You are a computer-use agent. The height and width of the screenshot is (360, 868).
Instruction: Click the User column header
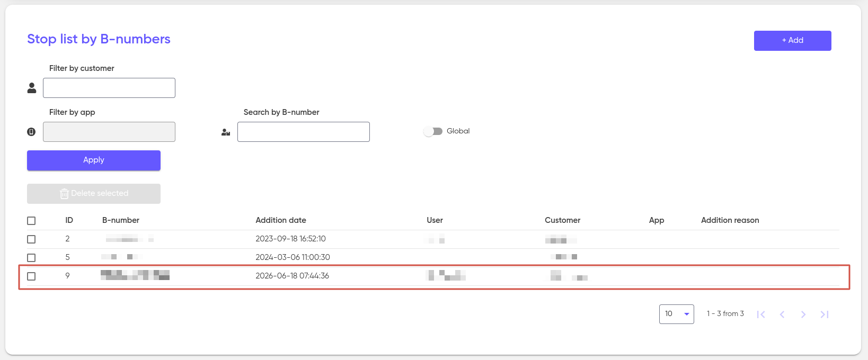435,220
